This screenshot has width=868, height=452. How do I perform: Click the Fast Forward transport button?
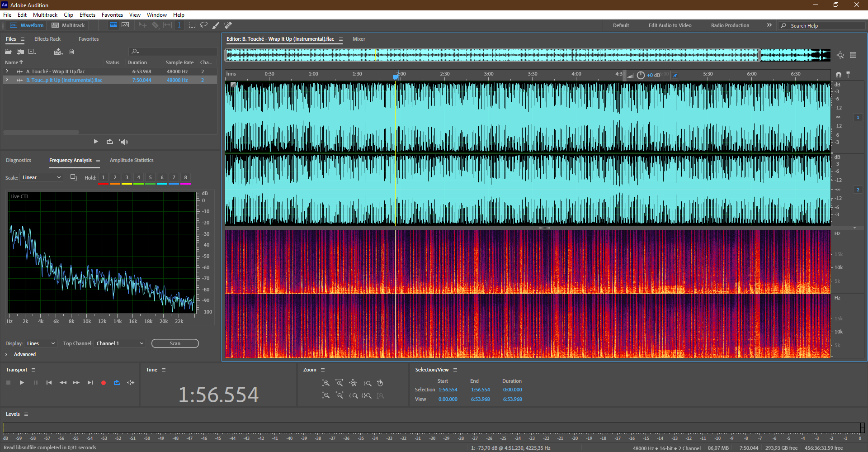76,383
